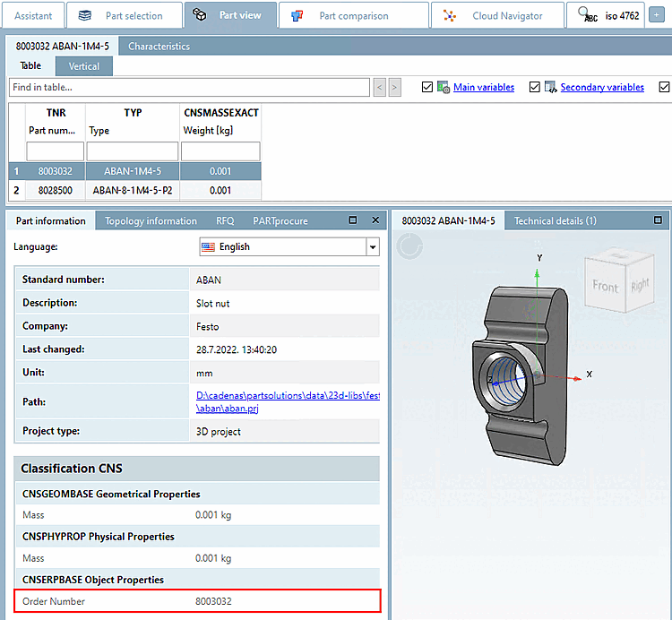The image size is (672, 620).
Task: Maximize the Part information panel
Action: [352, 220]
